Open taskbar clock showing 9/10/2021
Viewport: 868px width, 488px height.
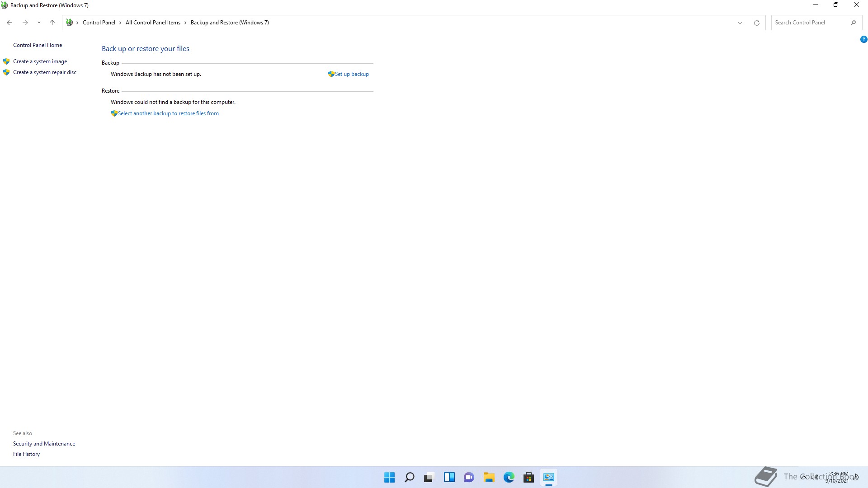click(x=838, y=477)
